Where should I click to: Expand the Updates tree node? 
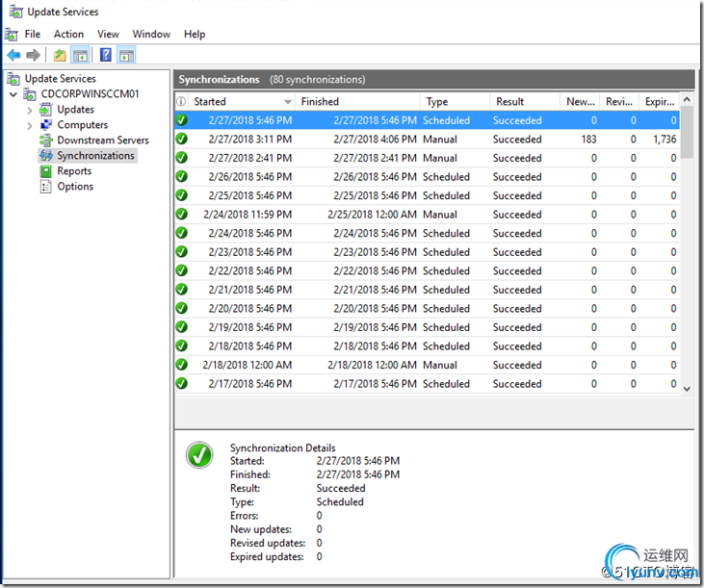click(x=30, y=111)
